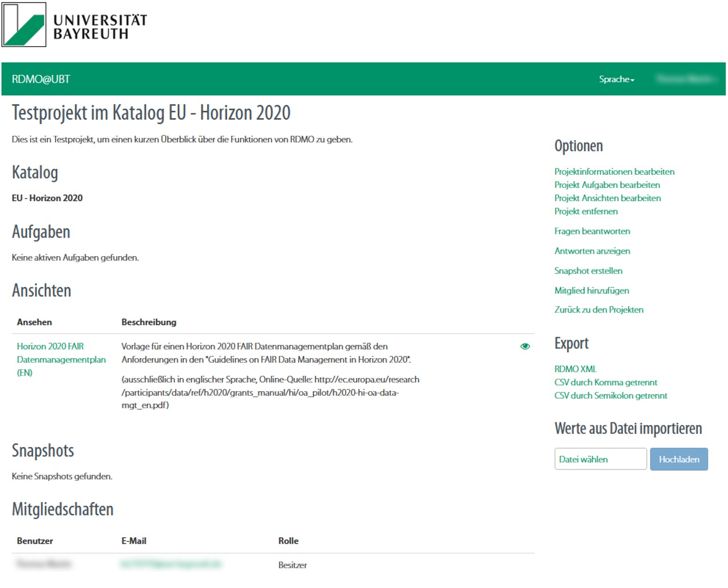The height and width of the screenshot is (588, 728).
Task: Open Projekt Aufgaben bearbeiten
Action: point(607,185)
